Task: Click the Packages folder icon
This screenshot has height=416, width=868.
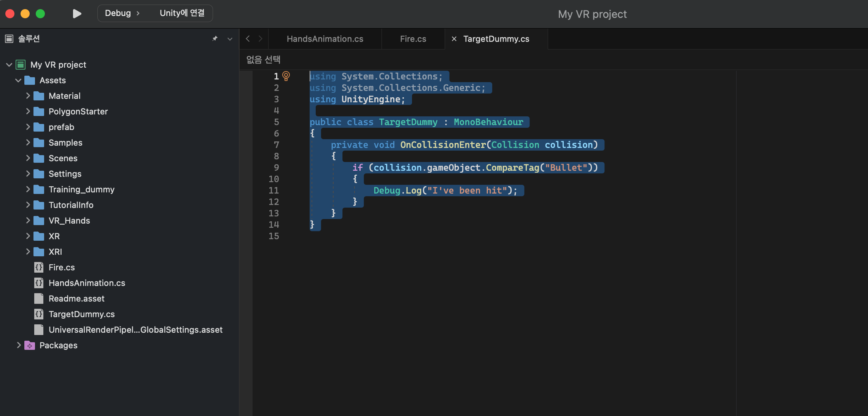Action: [x=30, y=345]
